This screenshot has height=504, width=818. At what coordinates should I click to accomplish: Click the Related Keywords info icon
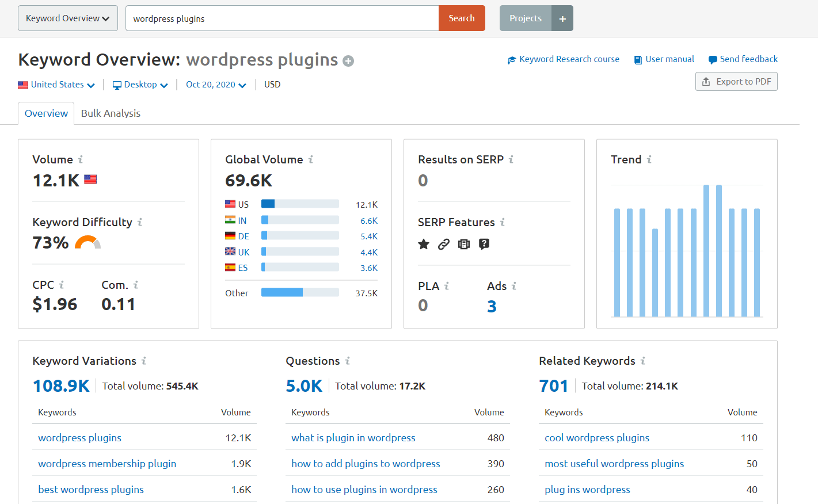coord(643,361)
